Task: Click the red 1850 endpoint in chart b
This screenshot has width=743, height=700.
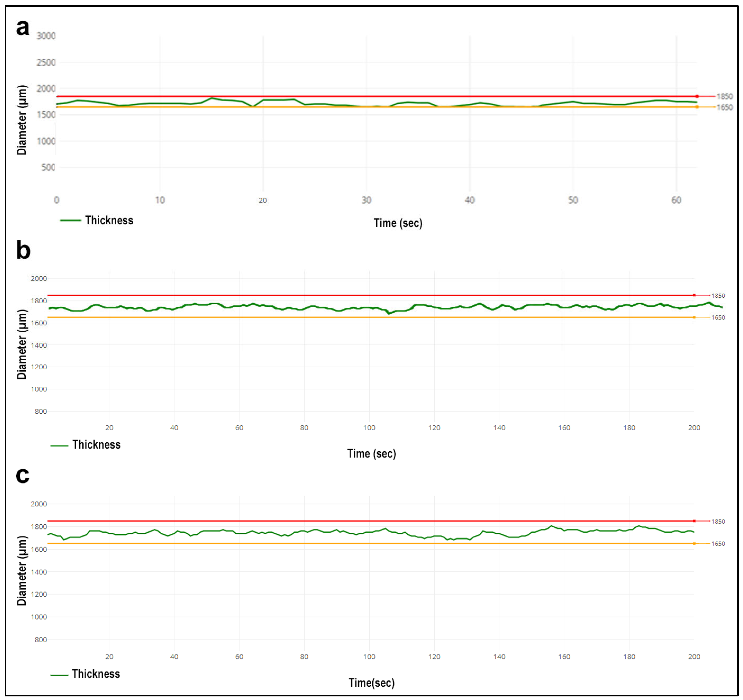Action: (x=694, y=295)
